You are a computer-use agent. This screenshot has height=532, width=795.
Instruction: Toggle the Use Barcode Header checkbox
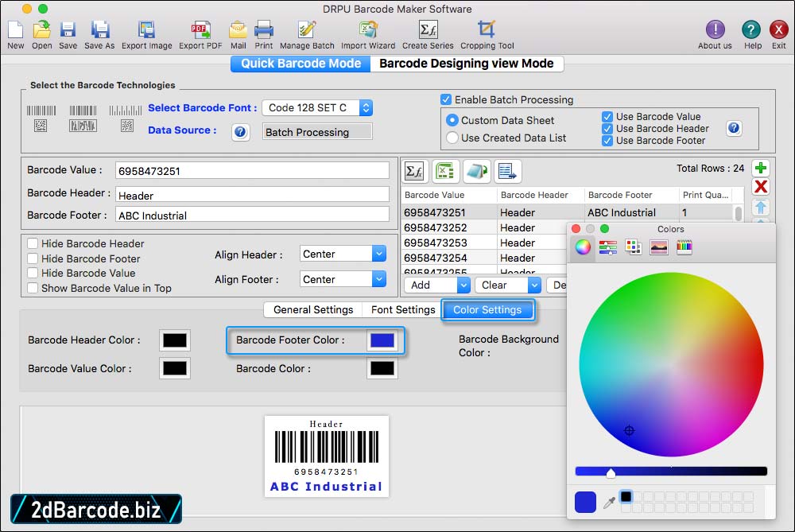click(x=607, y=129)
